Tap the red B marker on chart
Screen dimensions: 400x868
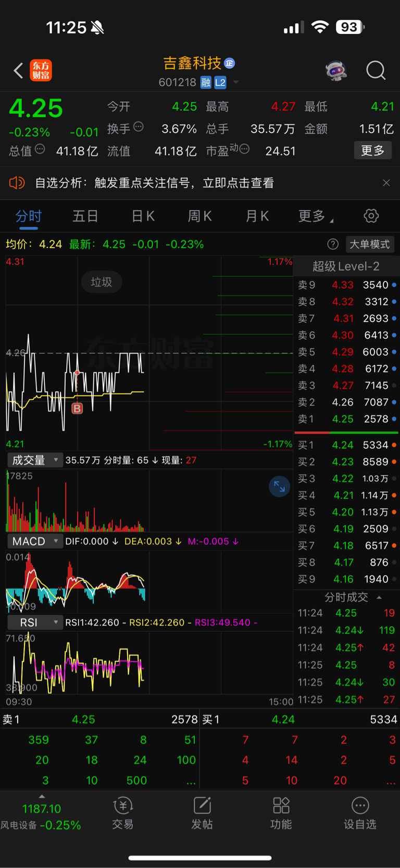(x=77, y=408)
